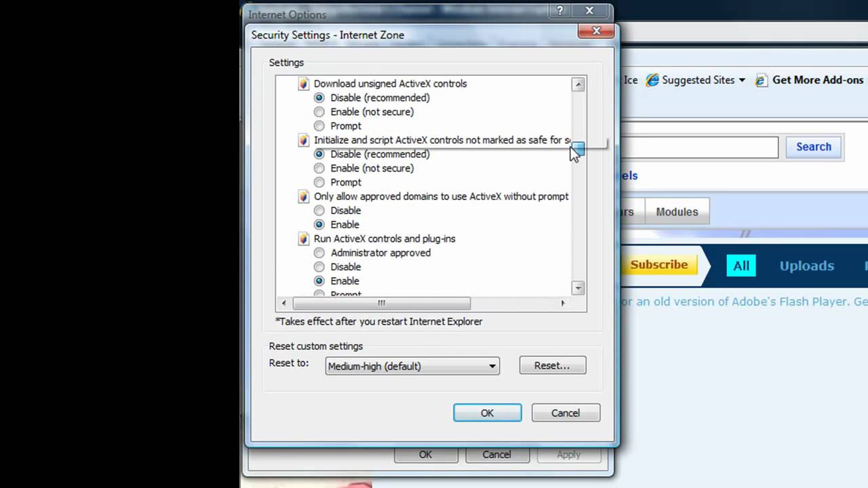Click the 'Run ActiveX controls and plug-ins' label
Viewport: 868px width, 488px height.
(x=384, y=239)
